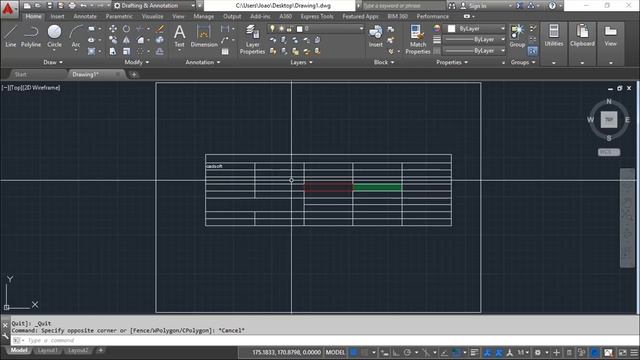Viewport: 640px width, 360px height.
Task: Open the Manage ribbon tab
Action: [x=203, y=16]
